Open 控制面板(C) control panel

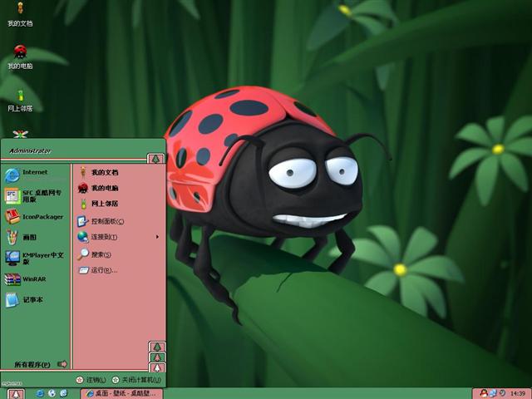[119, 221]
